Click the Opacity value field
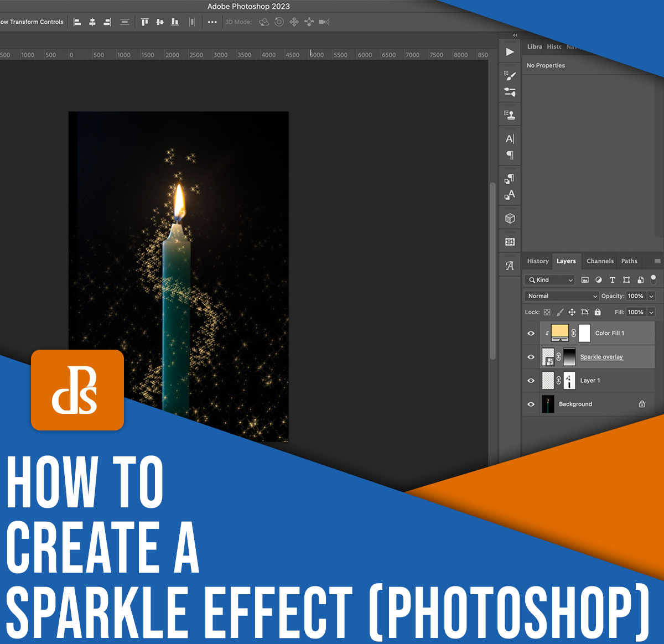The height and width of the screenshot is (644, 664). (636, 296)
